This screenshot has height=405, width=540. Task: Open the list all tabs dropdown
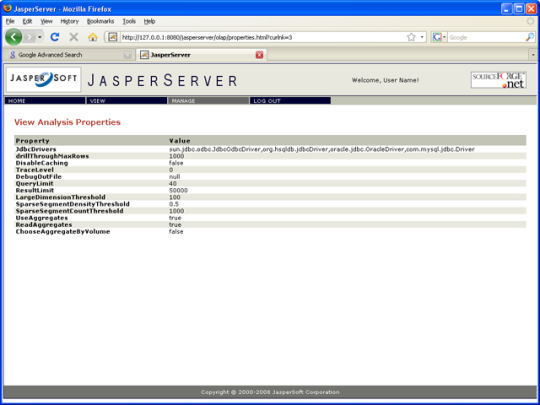click(533, 55)
